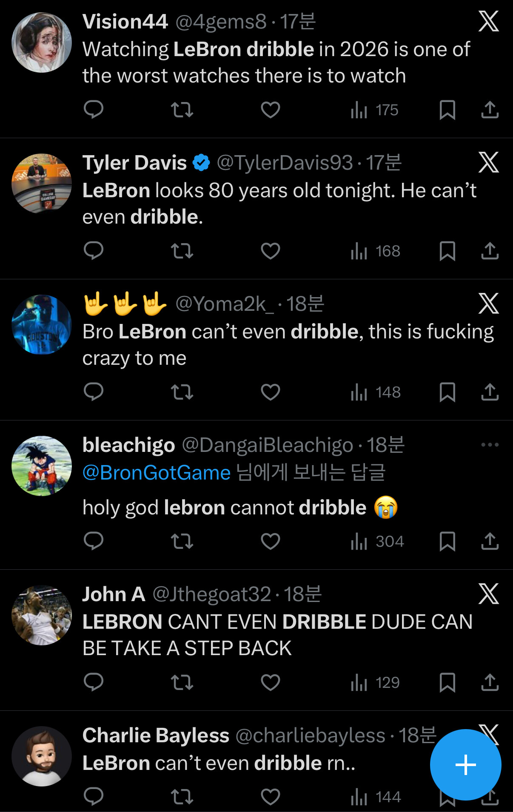
Task: Repost Charlie Bayless's tweet
Action: point(182,797)
